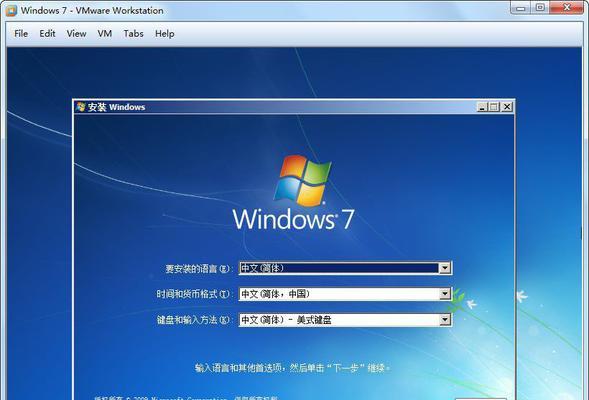
Task: Close the 安装 Windows dialog
Action: point(507,107)
